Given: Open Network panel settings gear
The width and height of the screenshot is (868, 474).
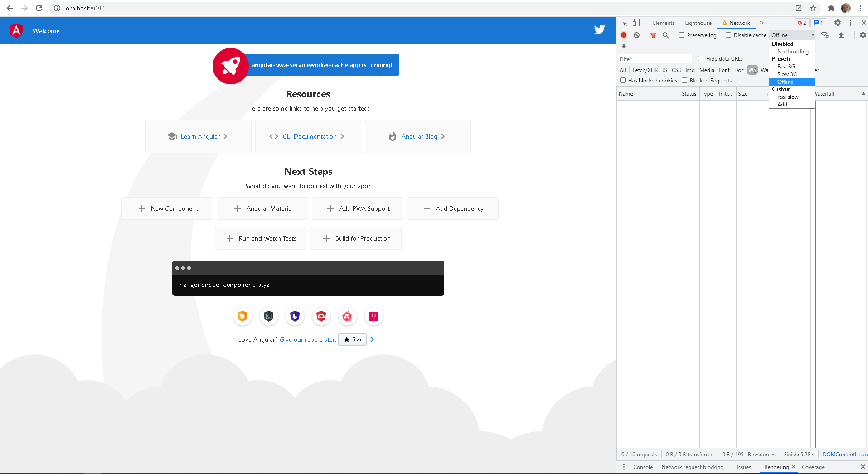Looking at the screenshot, I should pyautogui.click(x=863, y=35).
